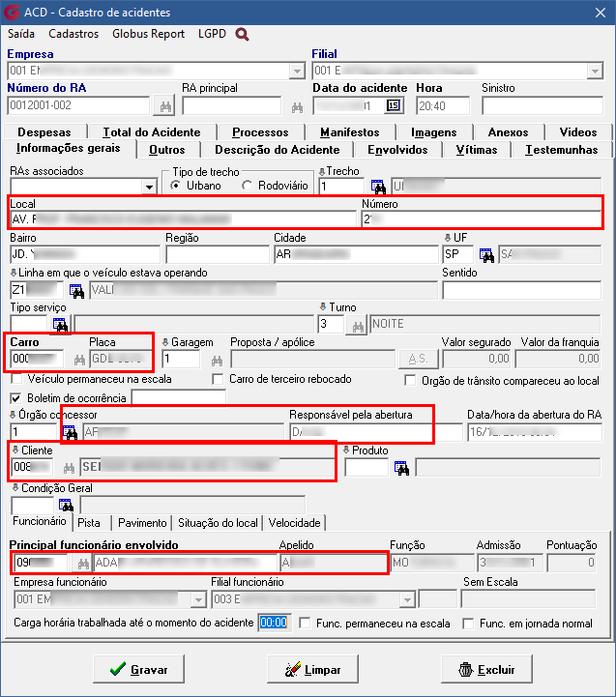Open Linha lookup icon
The width and height of the screenshot is (616, 697).
76,291
